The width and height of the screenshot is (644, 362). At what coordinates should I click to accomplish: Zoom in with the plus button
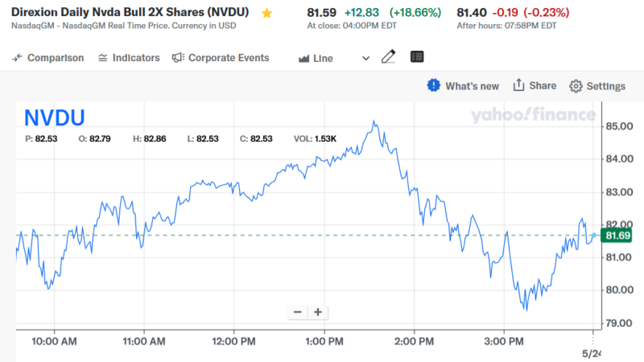point(318,312)
